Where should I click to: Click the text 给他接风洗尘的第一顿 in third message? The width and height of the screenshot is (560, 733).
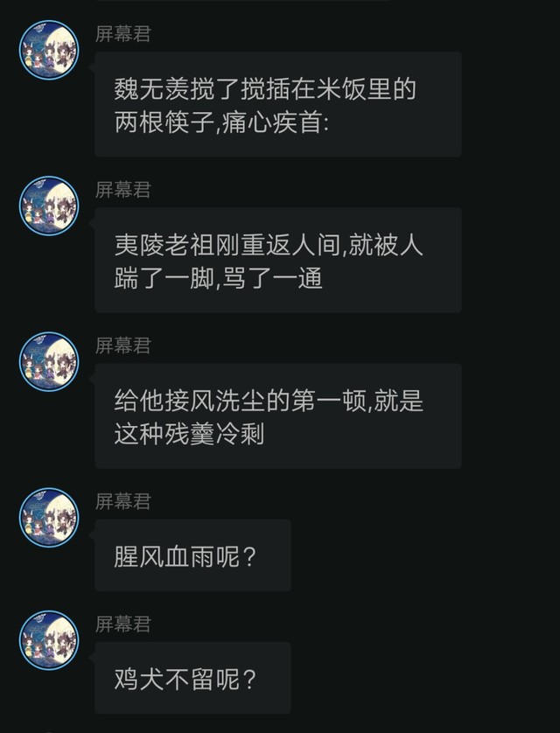(x=241, y=401)
